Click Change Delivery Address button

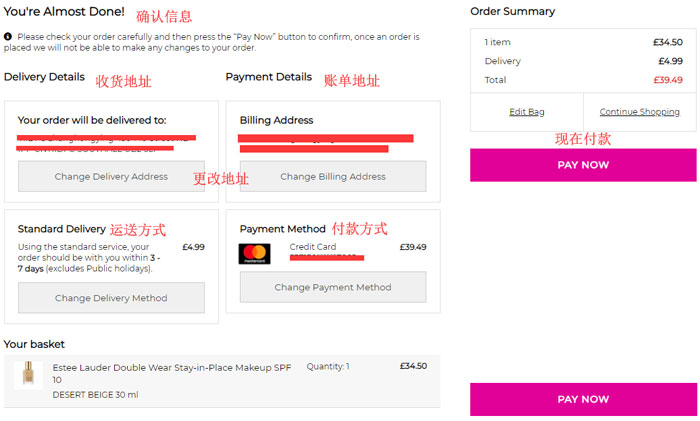pos(111,176)
